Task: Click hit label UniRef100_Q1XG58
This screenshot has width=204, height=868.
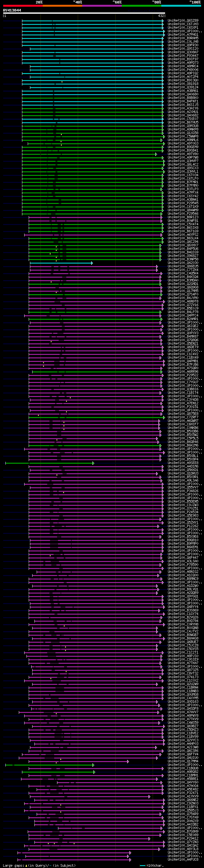Action: [183, 133]
